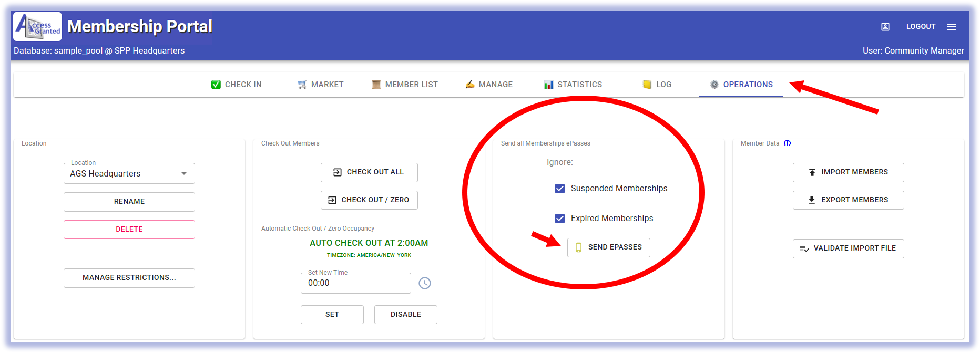Viewport: 980px width, 353px height.
Task: Switch to the Member List tab
Action: (x=405, y=85)
